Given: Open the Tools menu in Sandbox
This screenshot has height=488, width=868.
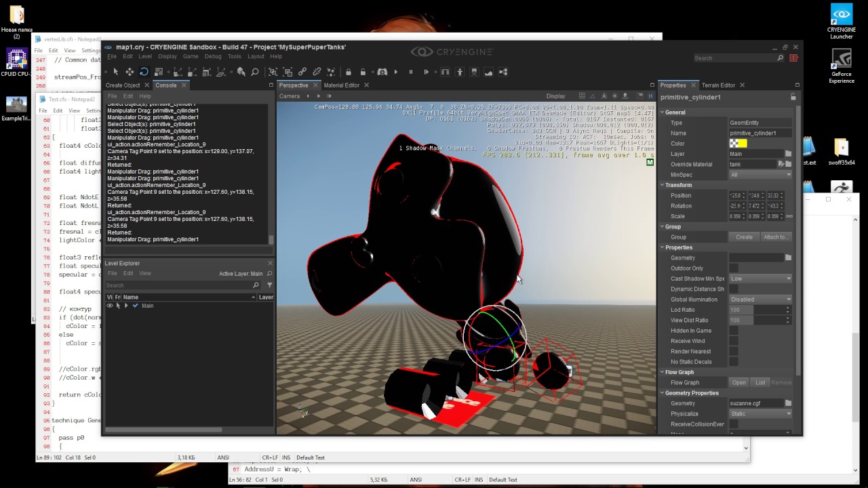Looking at the screenshot, I should 234,56.
